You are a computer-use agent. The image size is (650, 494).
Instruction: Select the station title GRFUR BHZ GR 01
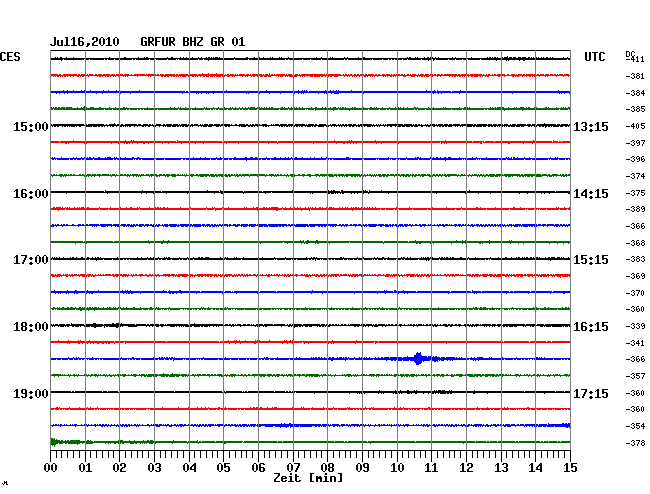pos(193,42)
